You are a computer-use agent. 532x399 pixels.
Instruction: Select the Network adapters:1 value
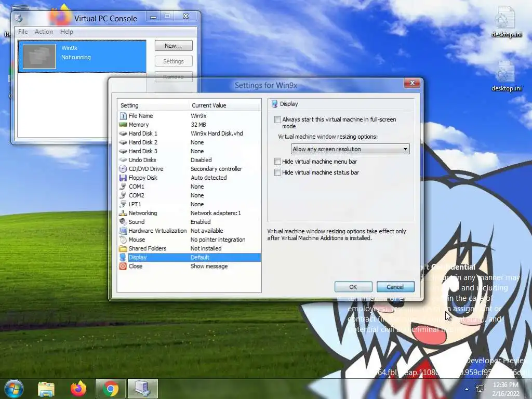click(216, 213)
